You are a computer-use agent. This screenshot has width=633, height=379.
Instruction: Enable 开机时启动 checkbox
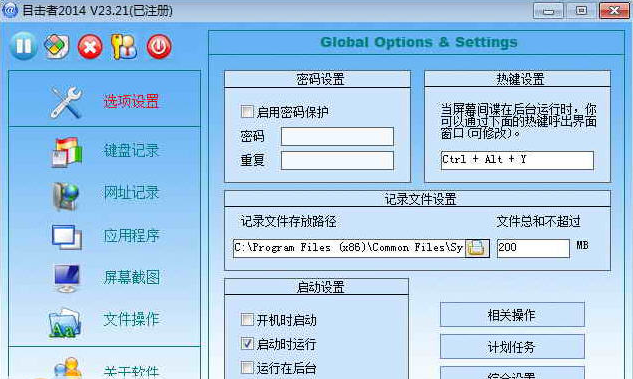(247, 320)
